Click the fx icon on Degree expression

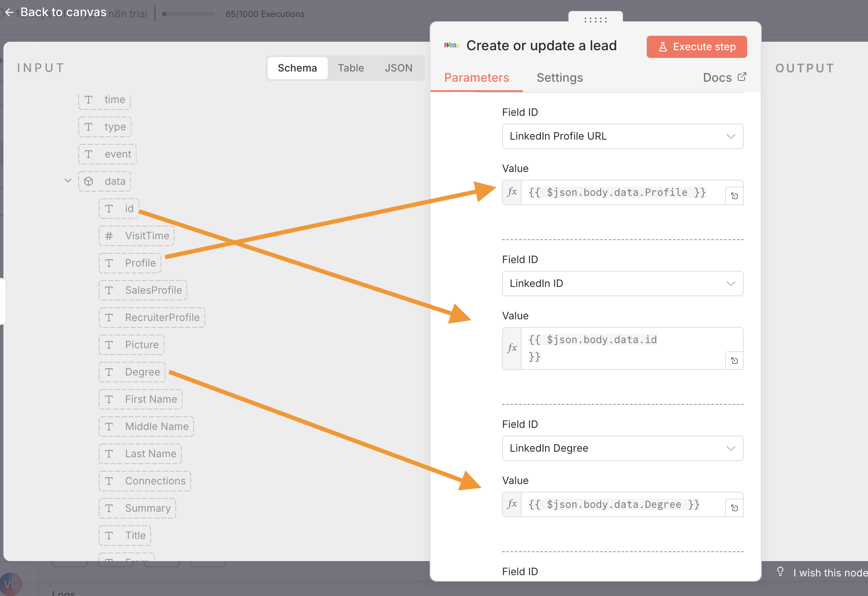[512, 504]
